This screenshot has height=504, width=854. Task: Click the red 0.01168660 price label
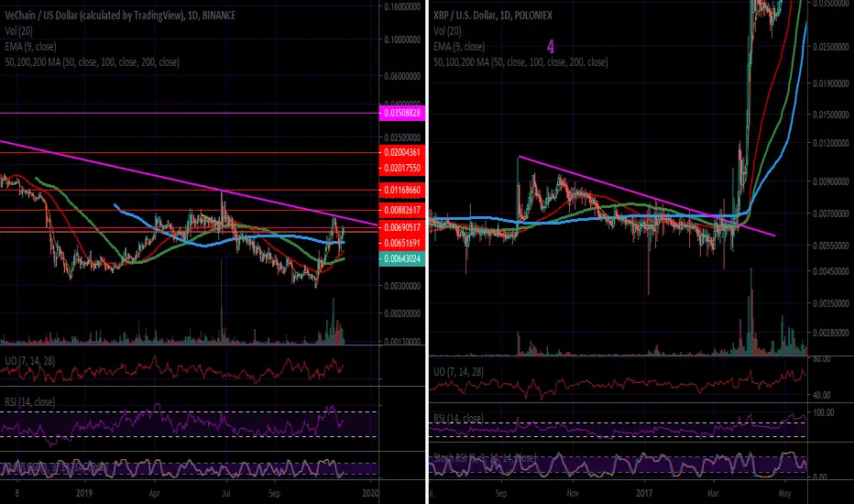pyautogui.click(x=402, y=191)
